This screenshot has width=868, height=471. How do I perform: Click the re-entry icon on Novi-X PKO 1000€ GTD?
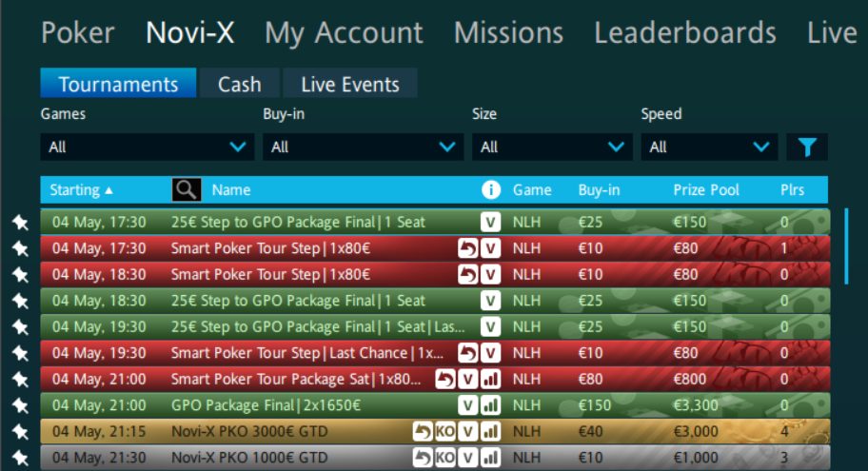423,458
